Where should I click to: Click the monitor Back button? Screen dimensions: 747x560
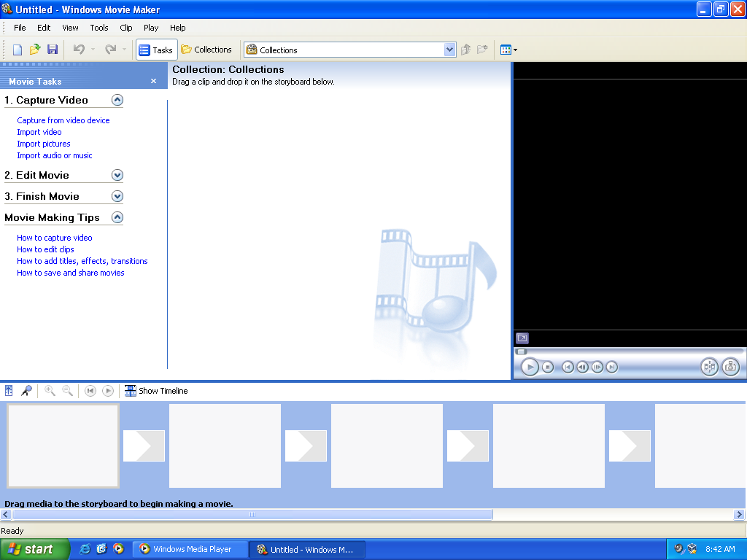pyautogui.click(x=568, y=367)
